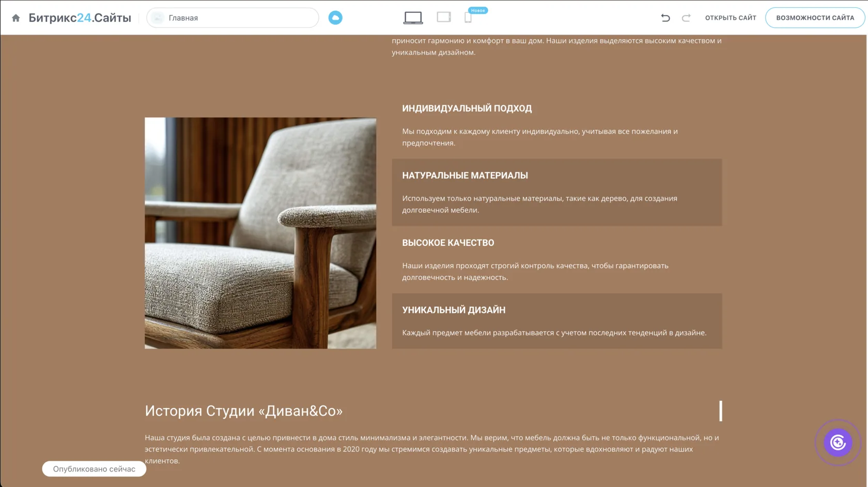Screen dimensions: 868x487
Task: Select the armchair image
Action: pos(260,233)
